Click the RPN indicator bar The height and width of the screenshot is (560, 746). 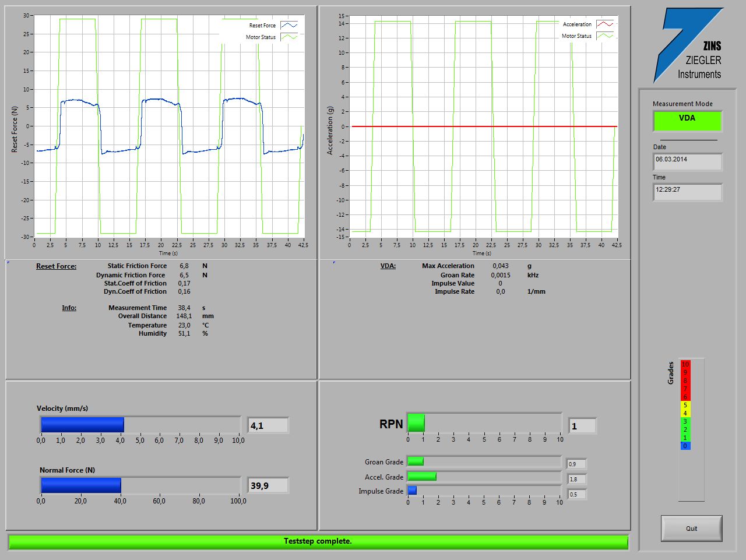coord(484,423)
